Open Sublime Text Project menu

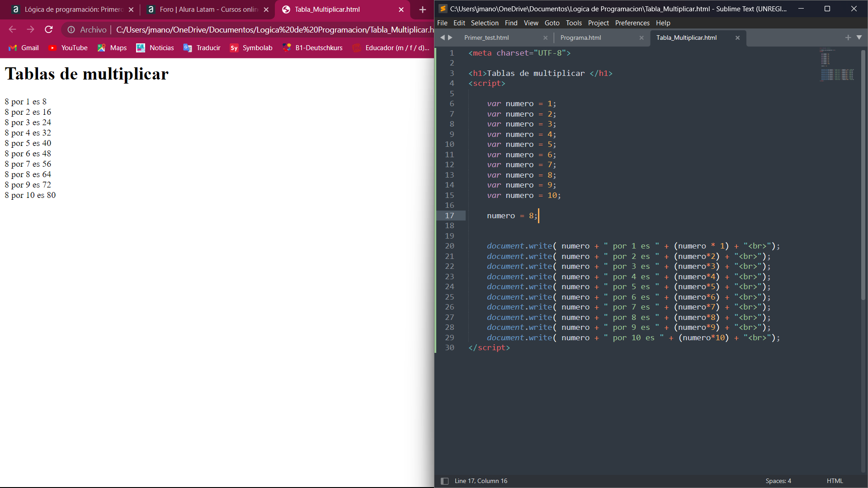click(x=599, y=23)
